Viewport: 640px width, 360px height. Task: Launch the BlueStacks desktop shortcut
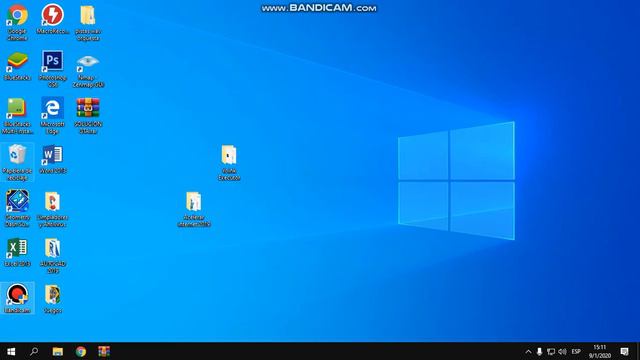tap(17, 66)
